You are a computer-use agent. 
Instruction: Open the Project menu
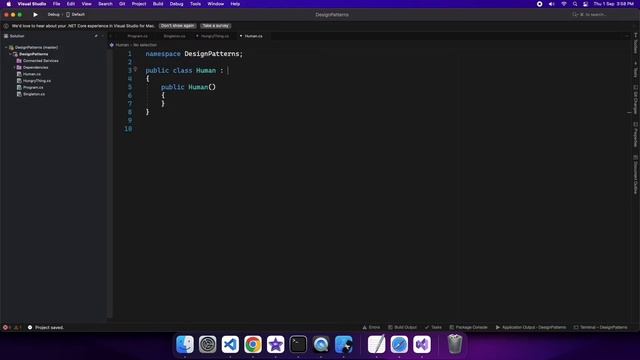(x=139, y=4)
